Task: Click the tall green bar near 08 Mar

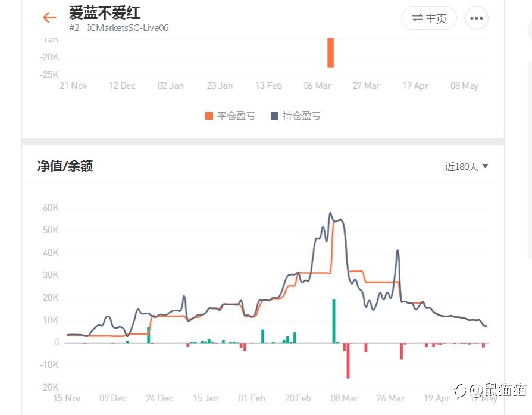Action: (x=334, y=321)
